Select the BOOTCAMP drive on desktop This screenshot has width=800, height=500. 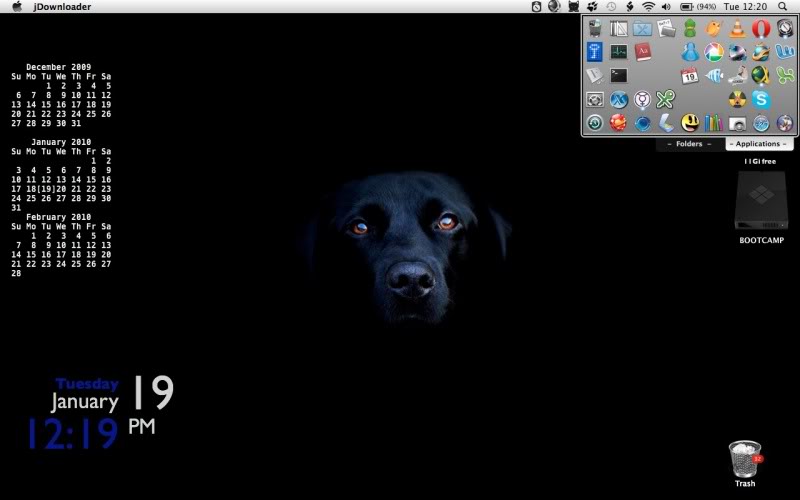pyautogui.click(x=761, y=202)
